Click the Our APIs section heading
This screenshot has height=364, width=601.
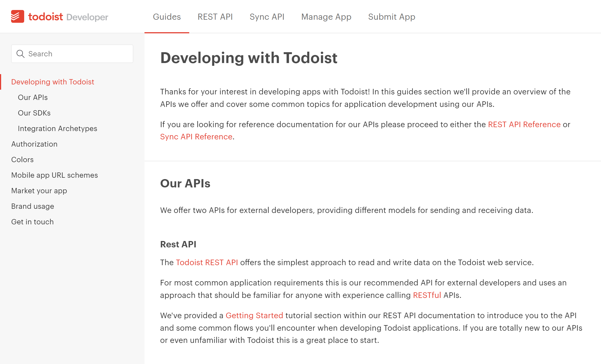pos(185,183)
